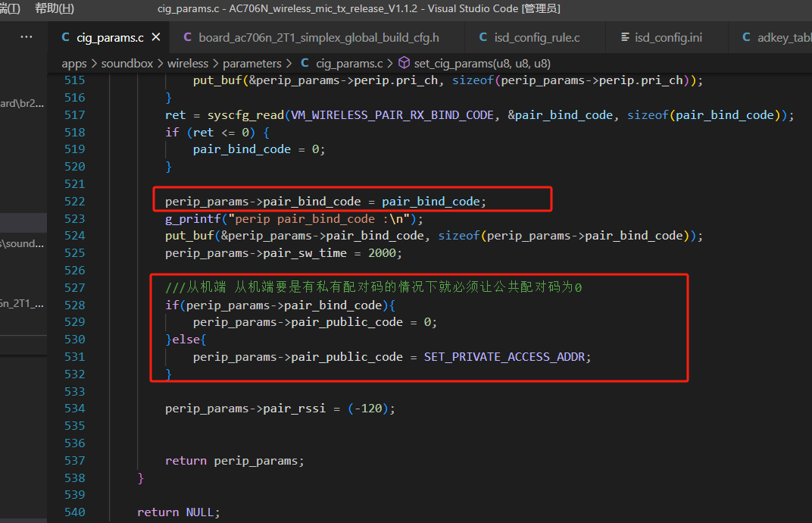Open the set_cig_params(u8, u8, u8) symbol breadcrumb
This screenshot has width=812, height=523.
point(474,63)
